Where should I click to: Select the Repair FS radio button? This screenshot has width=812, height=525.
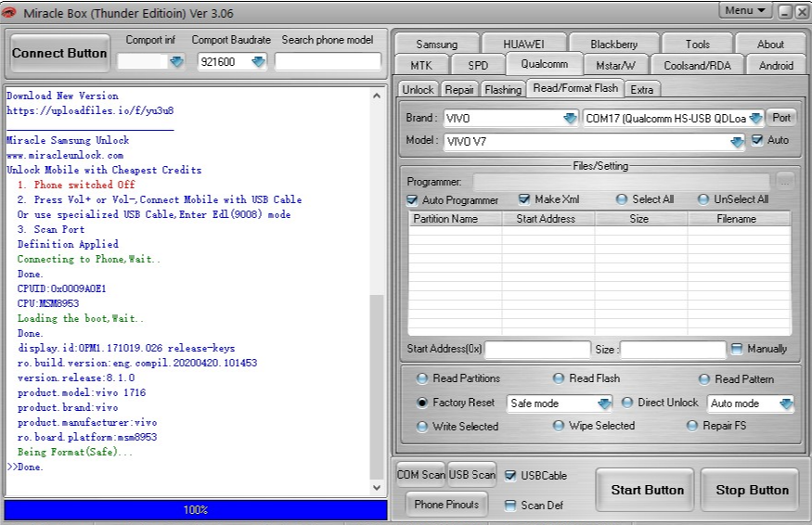pyautogui.click(x=692, y=426)
